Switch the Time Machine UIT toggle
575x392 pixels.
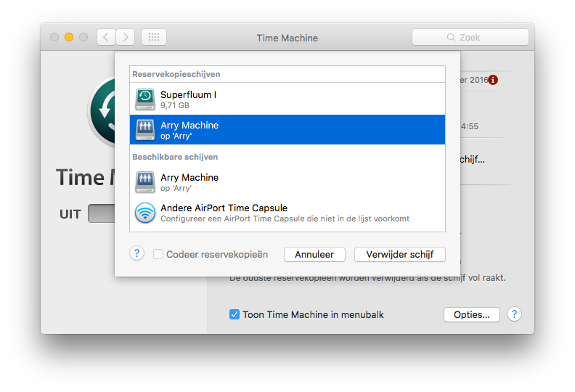pos(101,214)
